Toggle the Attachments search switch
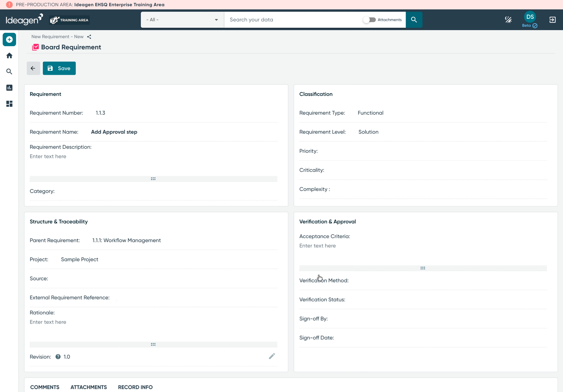The image size is (563, 392). tap(369, 20)
